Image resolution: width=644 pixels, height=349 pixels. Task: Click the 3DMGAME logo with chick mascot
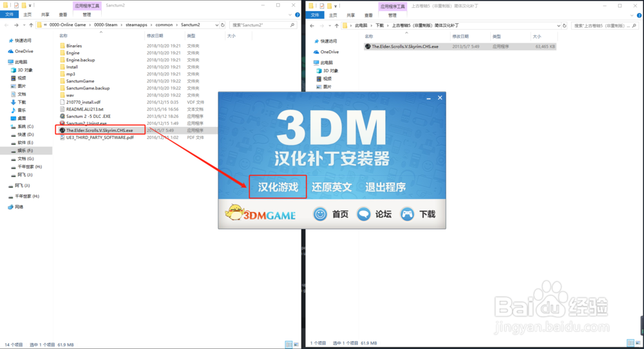coord(260,213)
